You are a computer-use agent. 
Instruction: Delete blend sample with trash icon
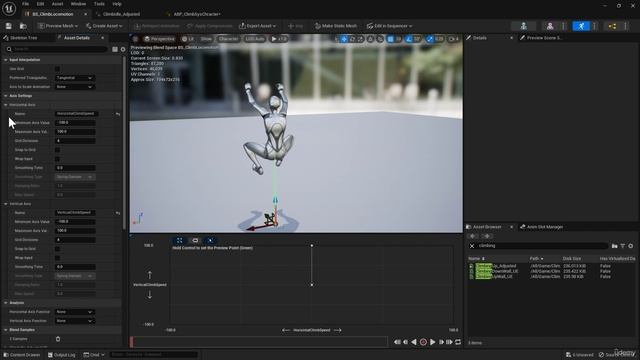58,339
